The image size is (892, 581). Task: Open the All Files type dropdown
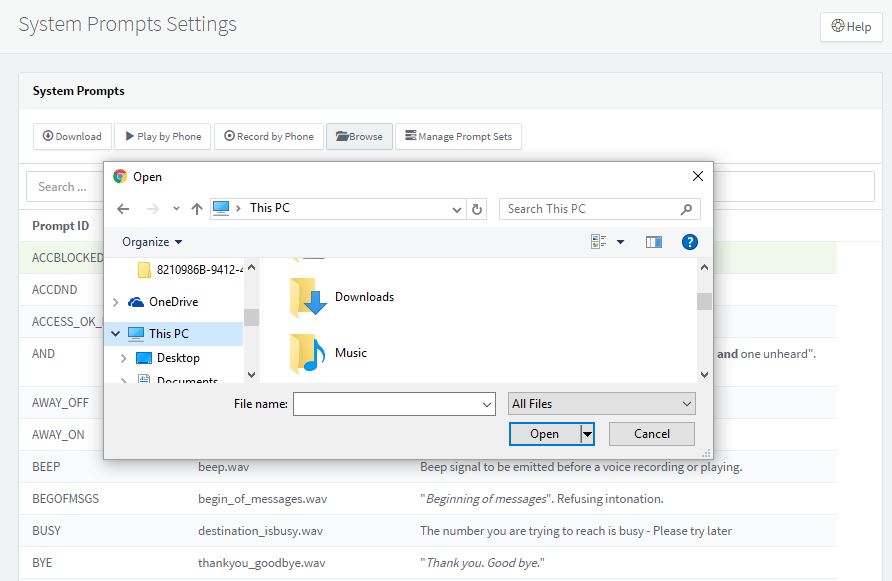tap(601, 404)
